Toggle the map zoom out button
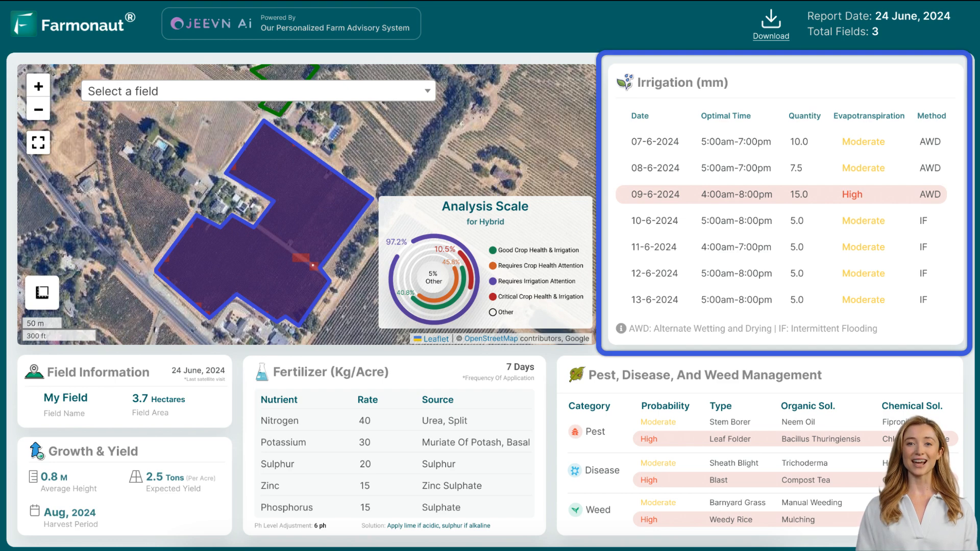 [x=38, y=109]
